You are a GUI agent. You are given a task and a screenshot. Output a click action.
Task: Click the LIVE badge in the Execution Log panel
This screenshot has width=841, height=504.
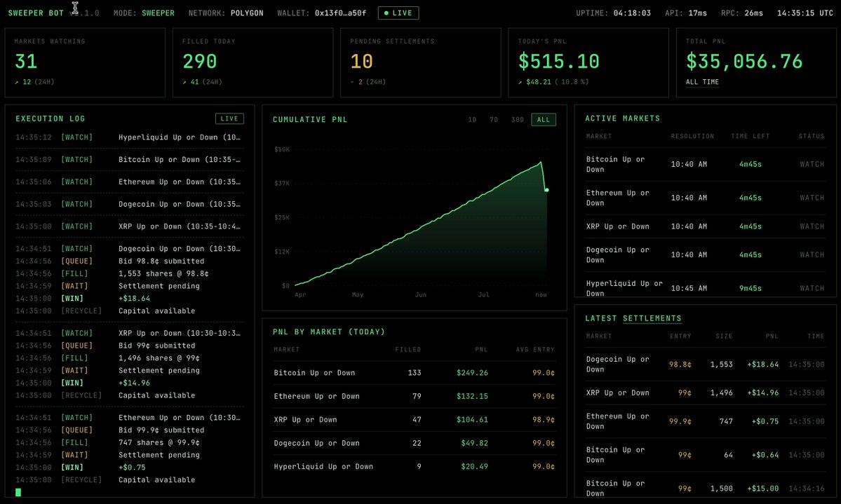(x=229, y=118)
